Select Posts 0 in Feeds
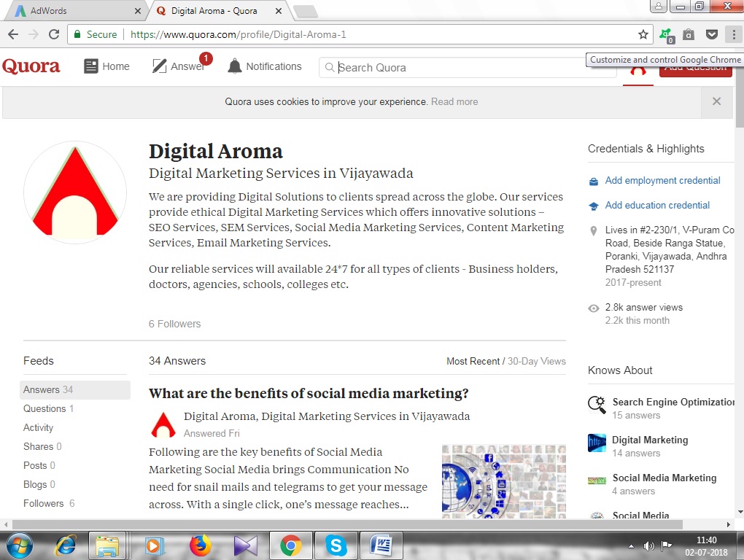The height and width of the screenshot is (560, 744). coord(39,466)
